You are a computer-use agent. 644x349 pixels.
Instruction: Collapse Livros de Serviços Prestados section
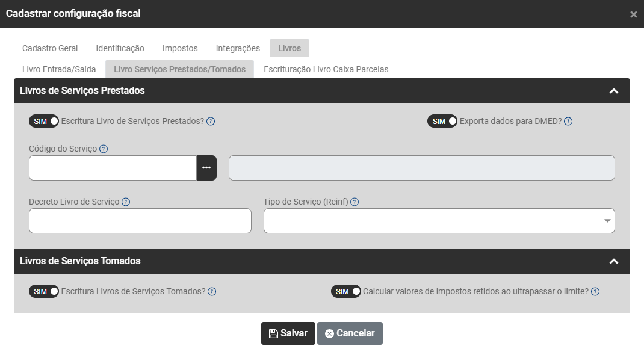point(614,91)
